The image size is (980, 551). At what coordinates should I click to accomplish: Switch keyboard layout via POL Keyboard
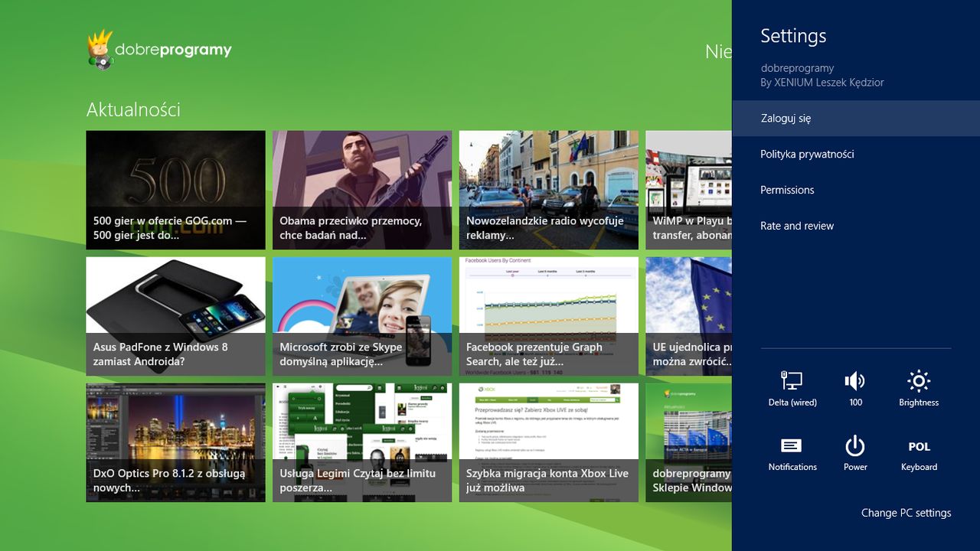coord(919,454)
